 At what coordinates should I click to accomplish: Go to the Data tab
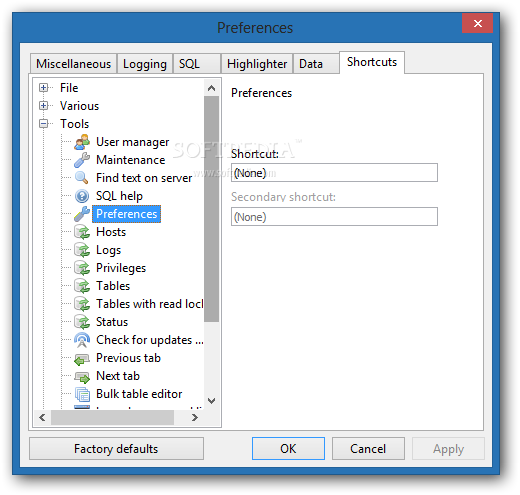click(316, 64)
